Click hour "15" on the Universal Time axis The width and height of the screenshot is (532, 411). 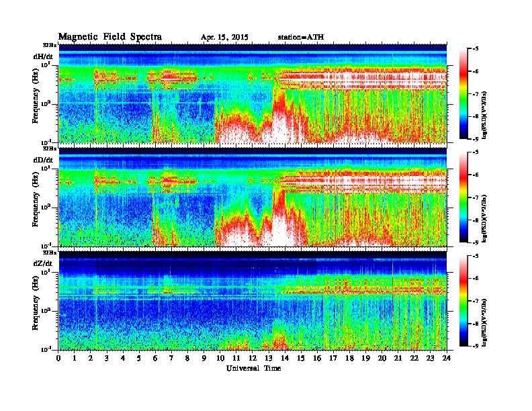coord(301,359)
